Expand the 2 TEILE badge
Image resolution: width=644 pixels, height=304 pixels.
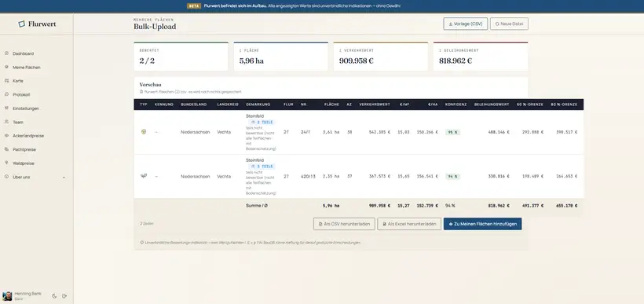[262, 122]
